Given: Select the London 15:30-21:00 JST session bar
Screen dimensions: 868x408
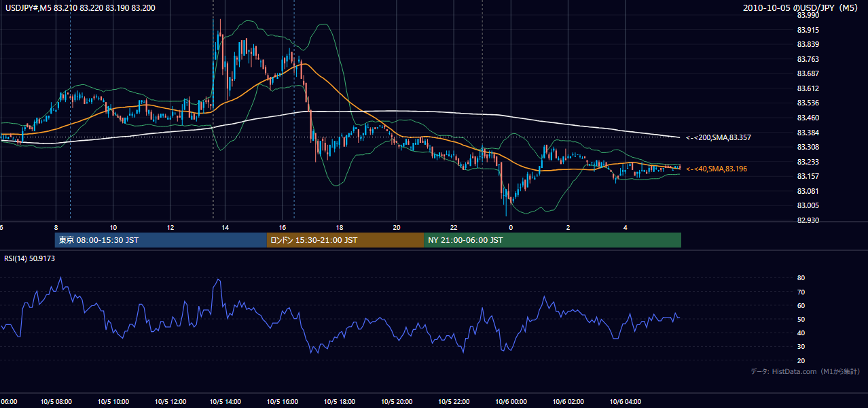Looking at the screenshot, I should 345,240.
